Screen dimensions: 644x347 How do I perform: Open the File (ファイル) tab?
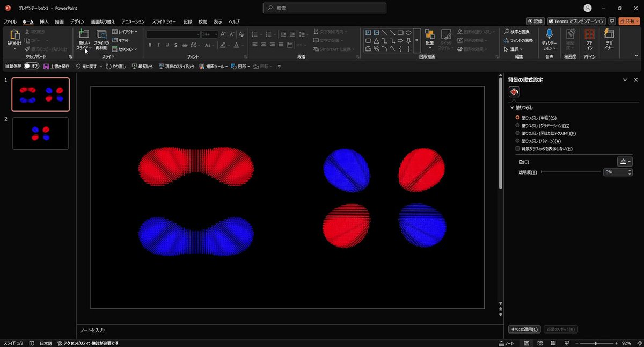pyautogui.click(x=10, y=21)
